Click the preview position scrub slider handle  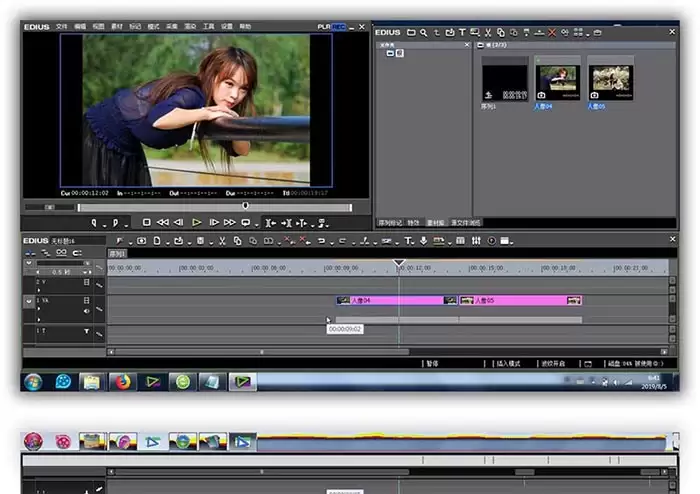[x=245, y=206]
